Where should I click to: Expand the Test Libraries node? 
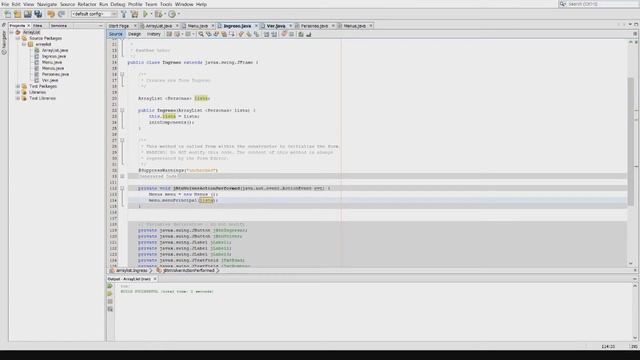tap(18, 98)
